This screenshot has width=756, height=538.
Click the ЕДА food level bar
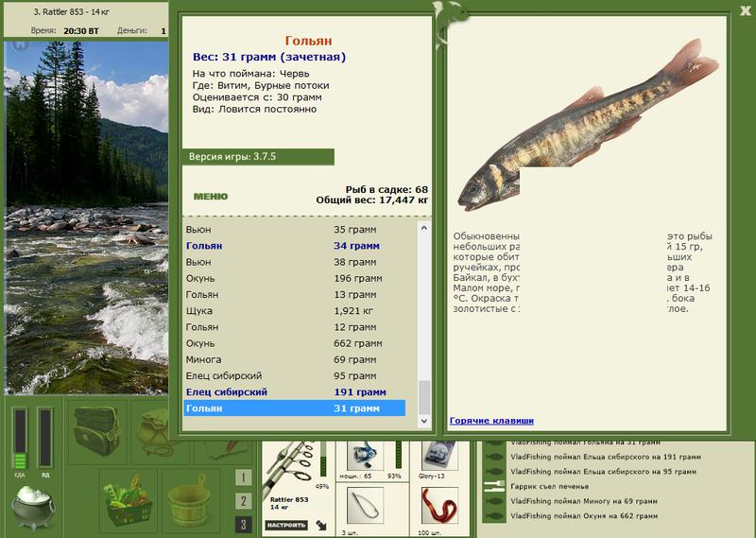(x=20, y=438)
